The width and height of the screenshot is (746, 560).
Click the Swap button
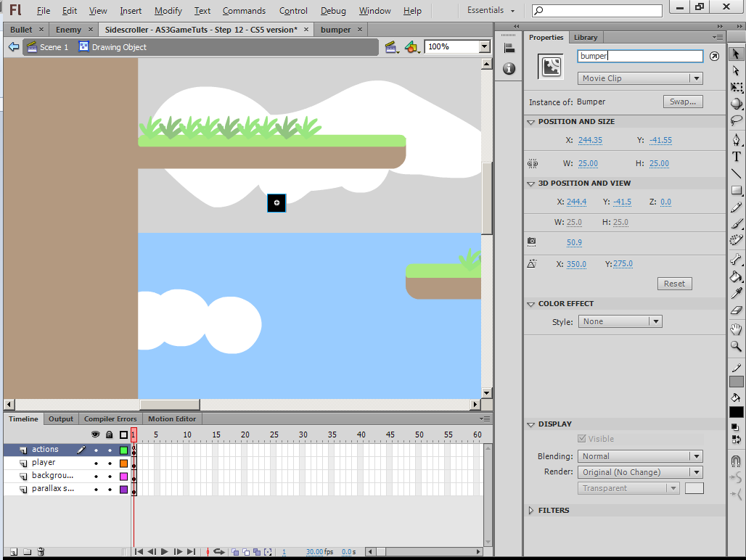click(682, 102)
